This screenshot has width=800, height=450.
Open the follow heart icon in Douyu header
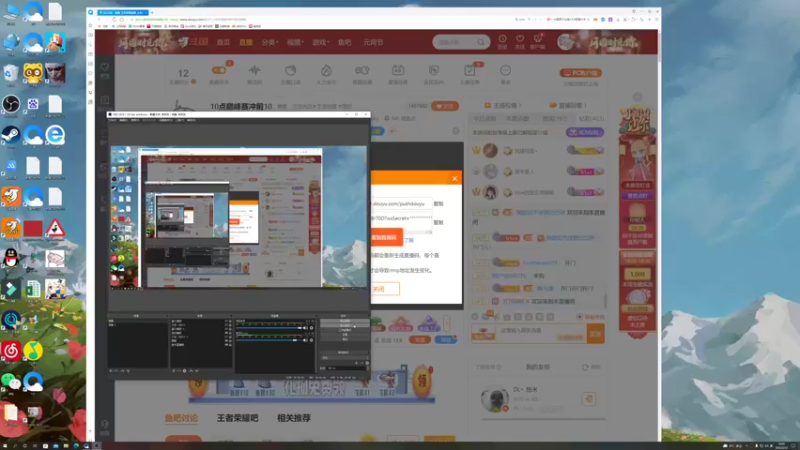click(520, 39)
